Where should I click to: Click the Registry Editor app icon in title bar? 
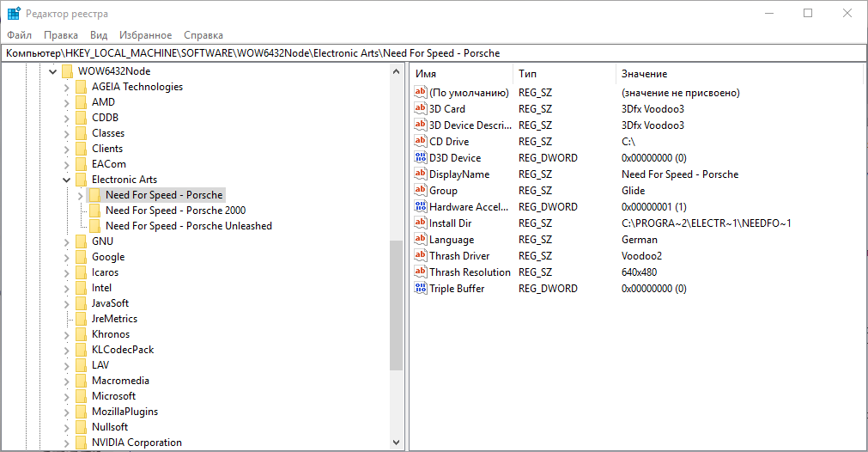coord(14,14)
